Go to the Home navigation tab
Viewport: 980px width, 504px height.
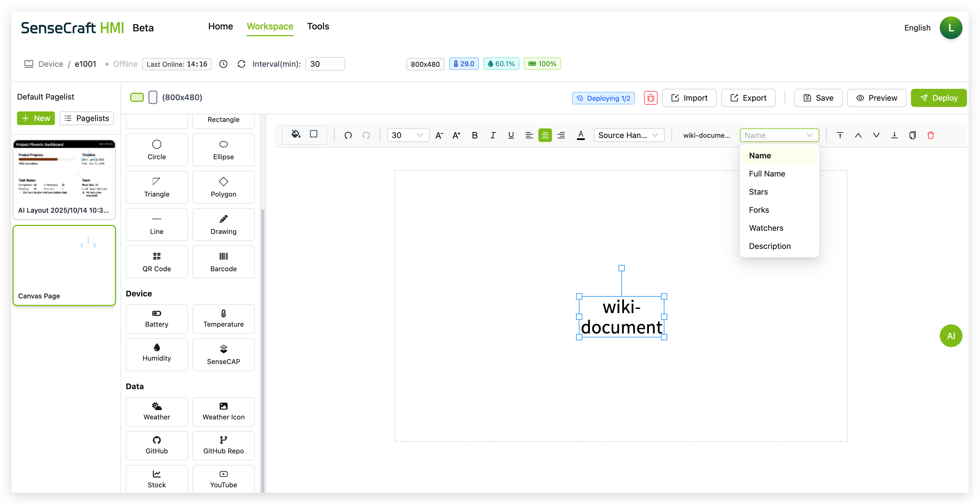point(220,26)
